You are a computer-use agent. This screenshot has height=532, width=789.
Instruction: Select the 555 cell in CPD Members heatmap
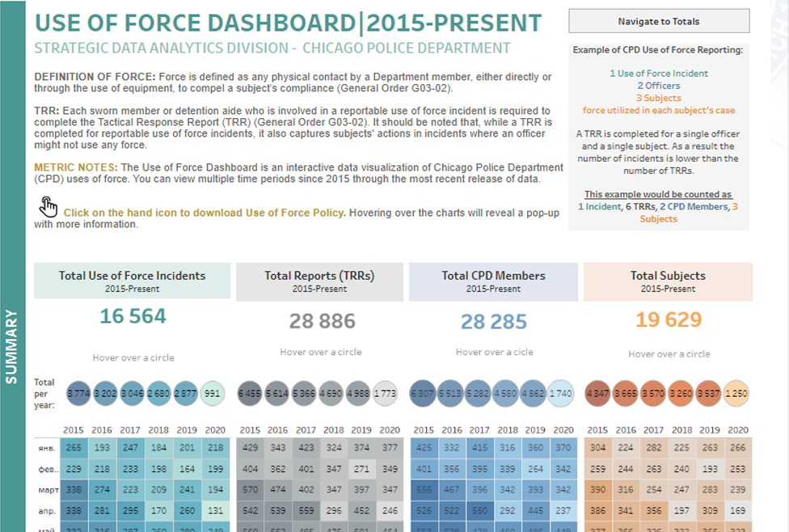[424, 489]
